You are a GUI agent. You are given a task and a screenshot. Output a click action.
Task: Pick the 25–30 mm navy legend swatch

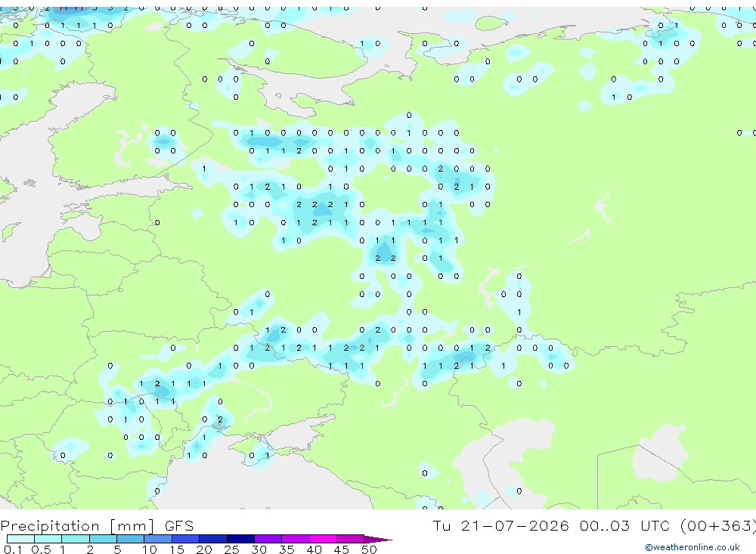[240, 539]
